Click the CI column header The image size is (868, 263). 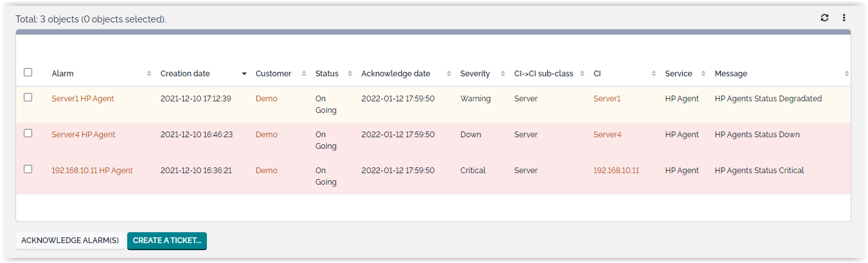(x=598, y=74)
